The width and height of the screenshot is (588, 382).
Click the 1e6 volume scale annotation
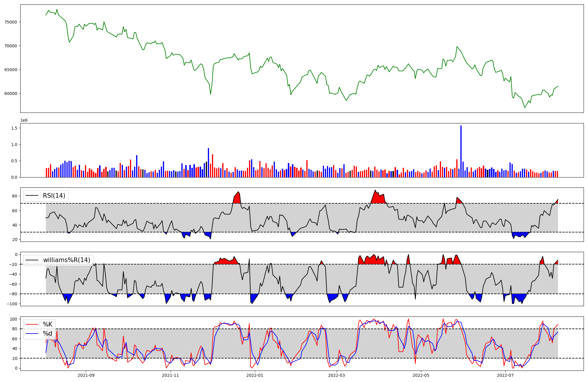point(24,120)
